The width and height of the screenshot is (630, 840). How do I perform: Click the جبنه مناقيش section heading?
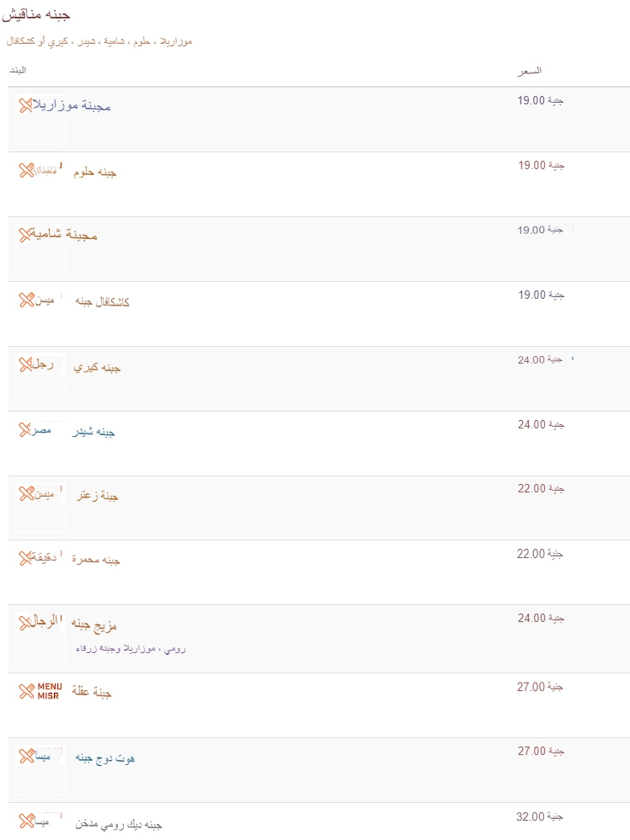click(36, 14)
